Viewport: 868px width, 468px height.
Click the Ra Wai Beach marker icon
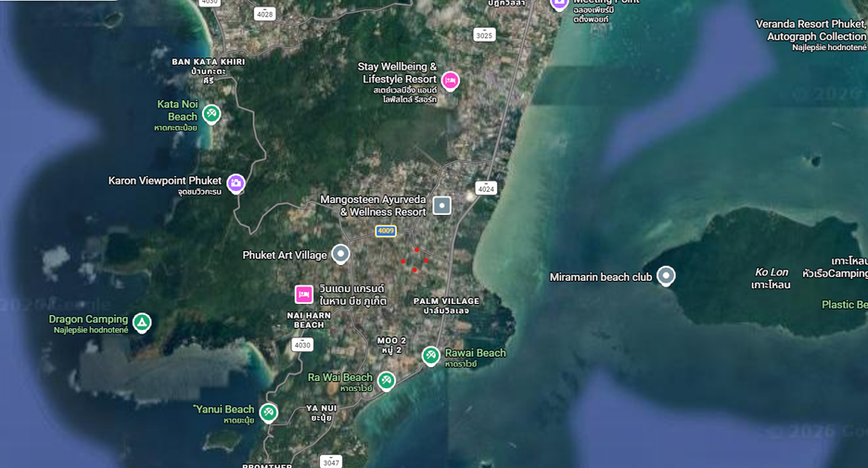point(387,381)
